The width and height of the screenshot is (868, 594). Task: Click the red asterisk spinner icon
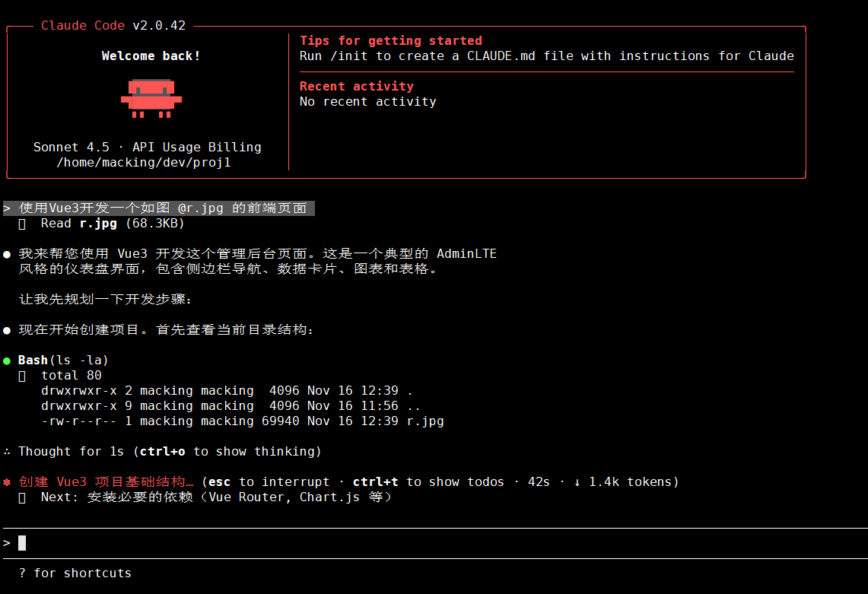click(x=7, y=482)
